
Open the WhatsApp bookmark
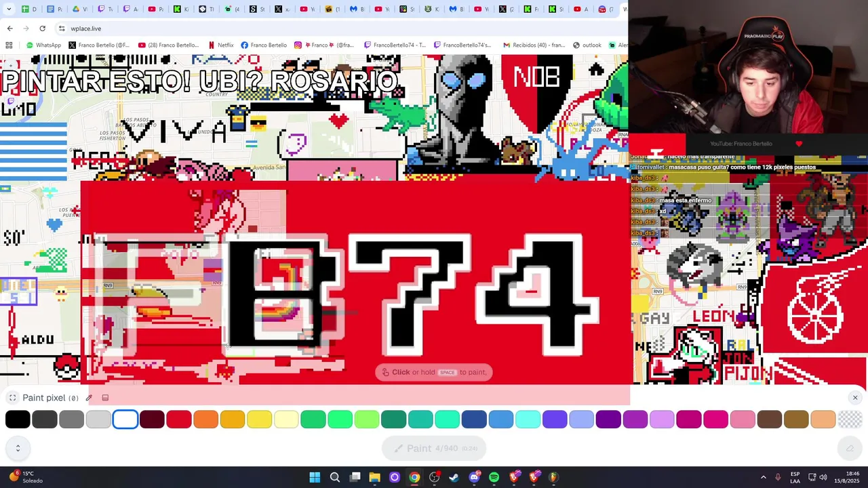[x=43, y=45]
